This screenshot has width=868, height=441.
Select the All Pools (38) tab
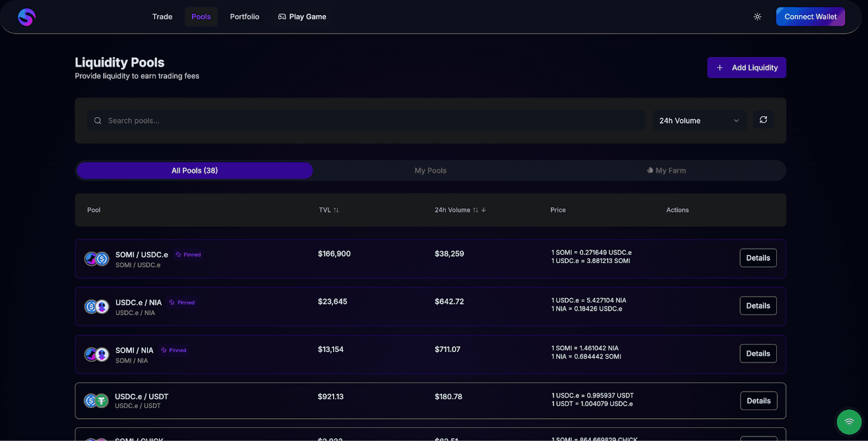pyautogui.click(x=195, y=170)
